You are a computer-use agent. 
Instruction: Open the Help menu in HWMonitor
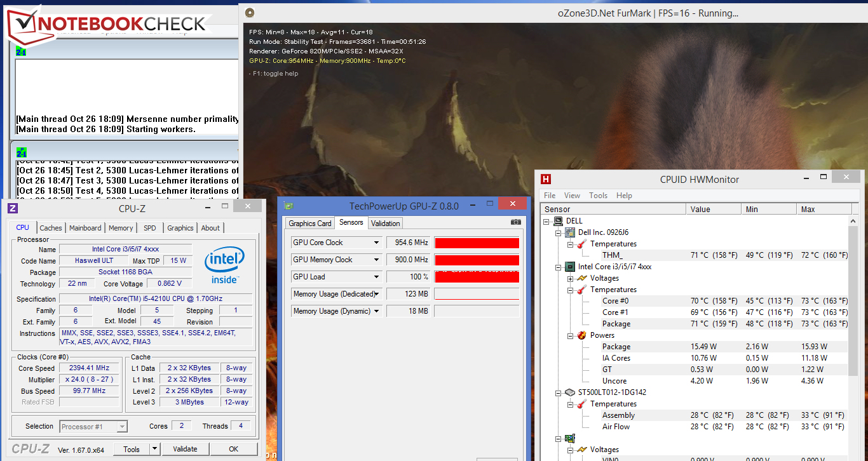[624, 196]
